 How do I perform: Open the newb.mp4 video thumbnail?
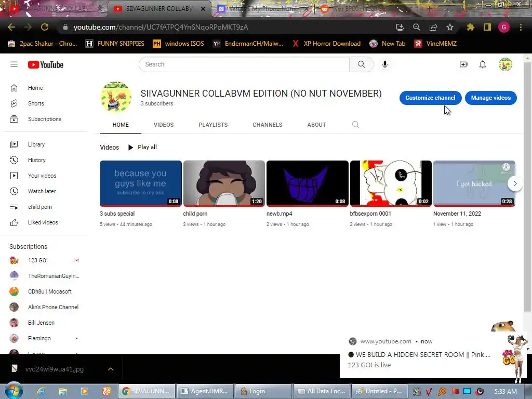coord(308,183)
